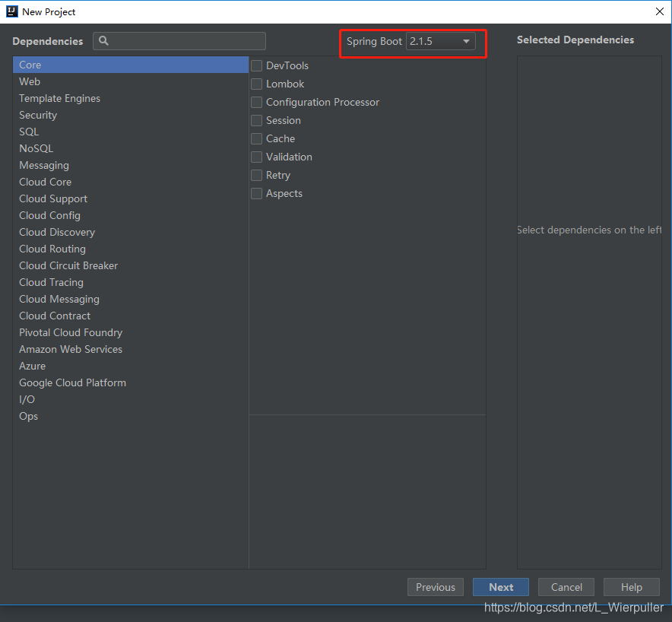The height and width of the screenshot is (622, 672).
Task: Select Cloud Messaging category
Action: click(x=131, y=299)
